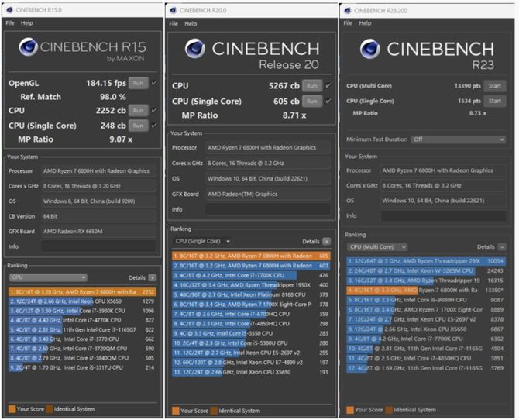Select R15 ranking row Ryzen 7 6800H 2252

[82, 292]
